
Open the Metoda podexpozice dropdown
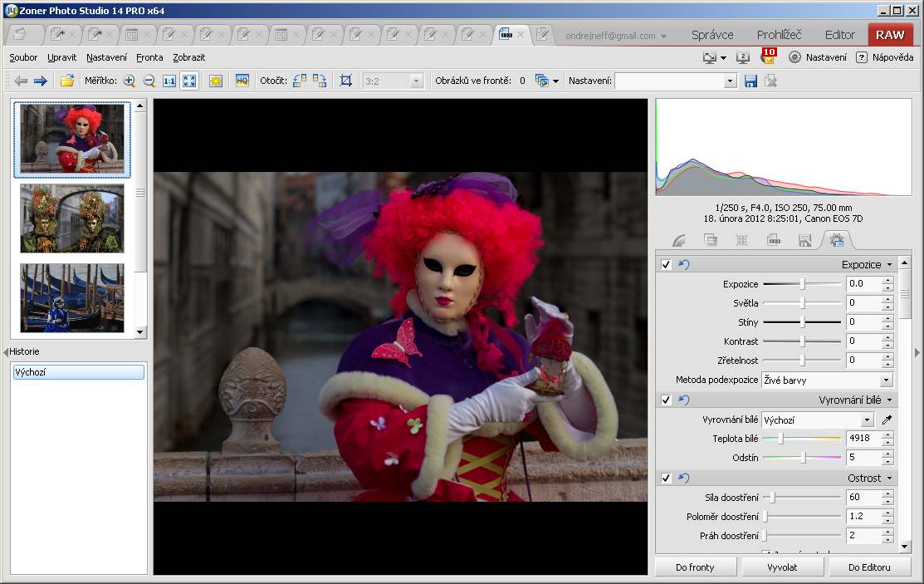pyautogui.click(x=886, y=380)
